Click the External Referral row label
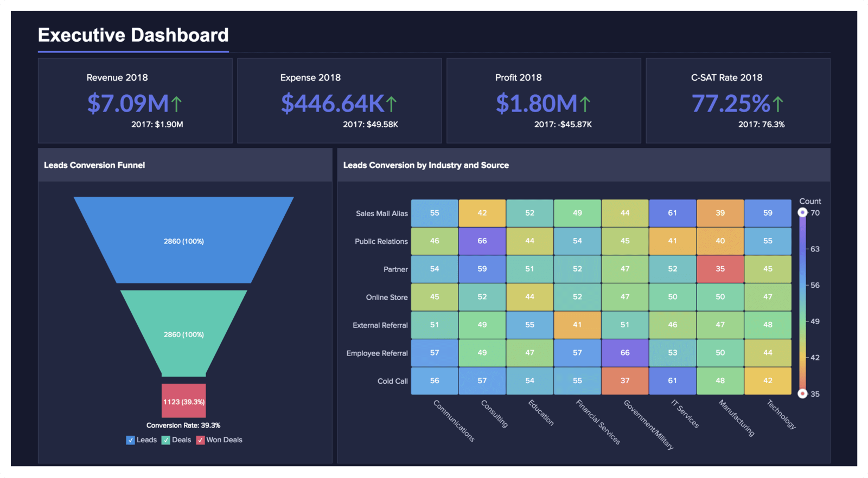The width and height of the screenshot is (868, 478). click(x=380, y=325)
